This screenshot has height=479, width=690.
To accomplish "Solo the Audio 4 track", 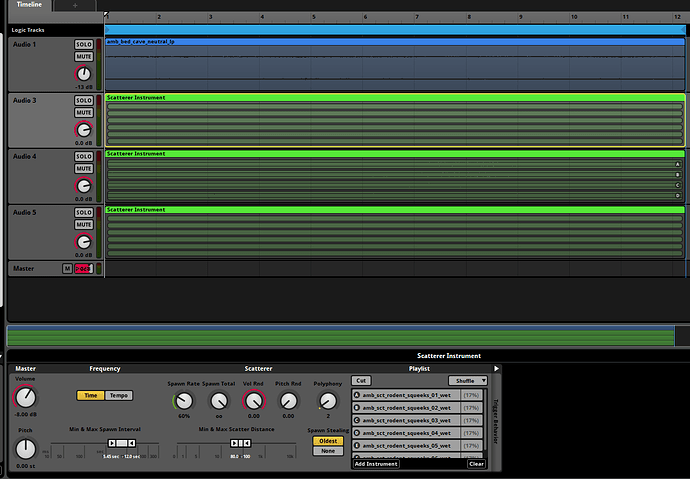I will (84, 157).
